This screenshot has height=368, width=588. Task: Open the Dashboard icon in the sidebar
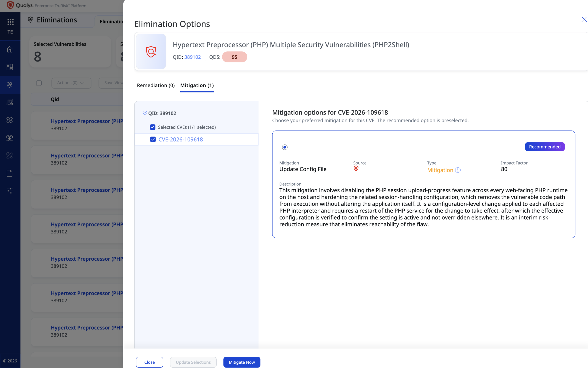(x=10, y=67)
